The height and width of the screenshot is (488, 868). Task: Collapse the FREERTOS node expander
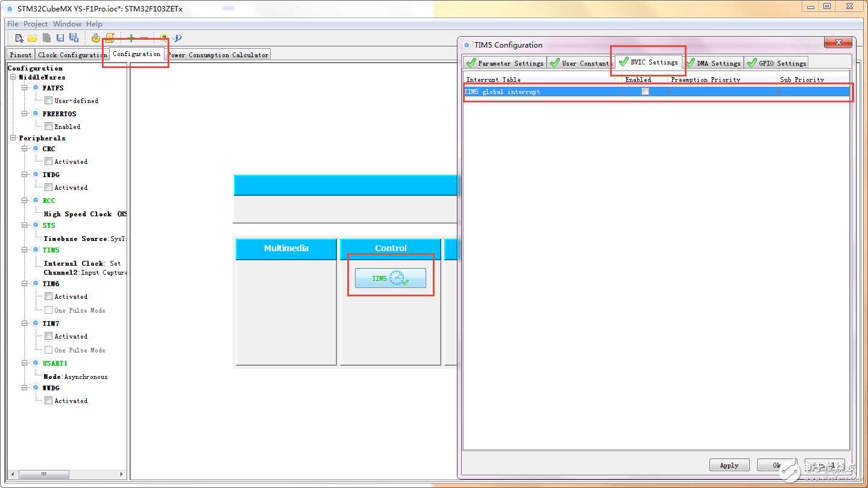point(25,113)
